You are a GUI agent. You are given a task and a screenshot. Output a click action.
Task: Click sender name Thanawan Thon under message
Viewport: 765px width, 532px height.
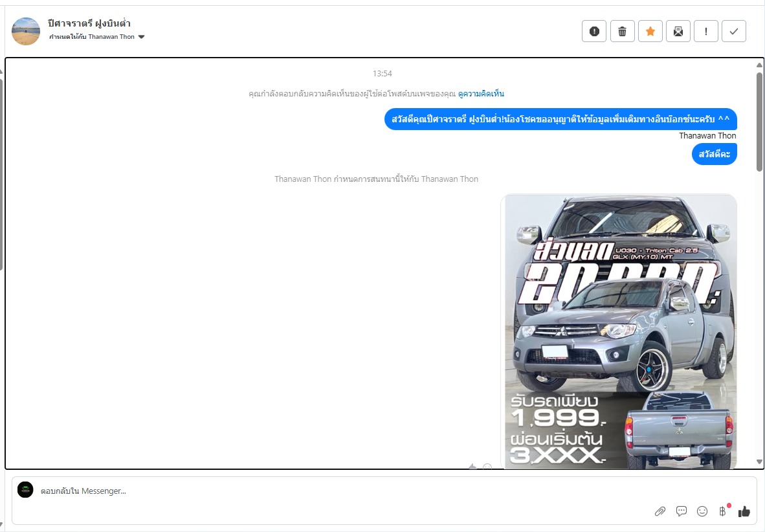[x=707, y=136]
